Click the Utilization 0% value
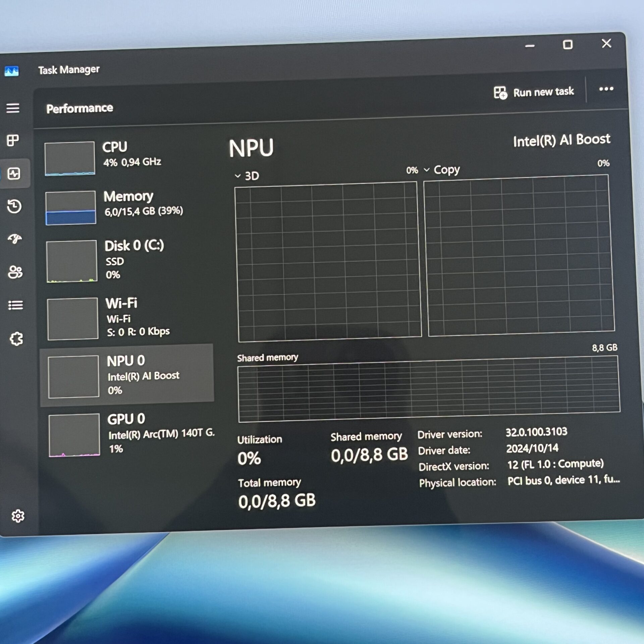Image resolution: width=644 pixels, height=644 pixels. pyautogui.click(x=249, y=458)
